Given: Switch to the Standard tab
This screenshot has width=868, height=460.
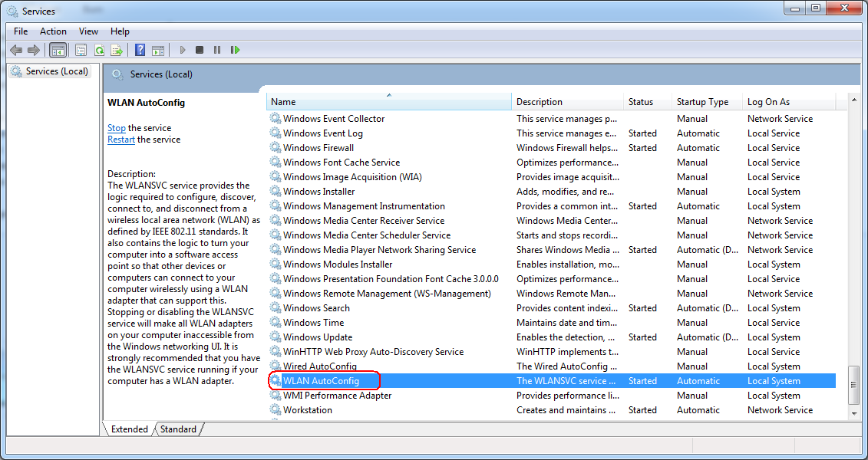Looking at the screenshot, I should (x=178, y=429).
